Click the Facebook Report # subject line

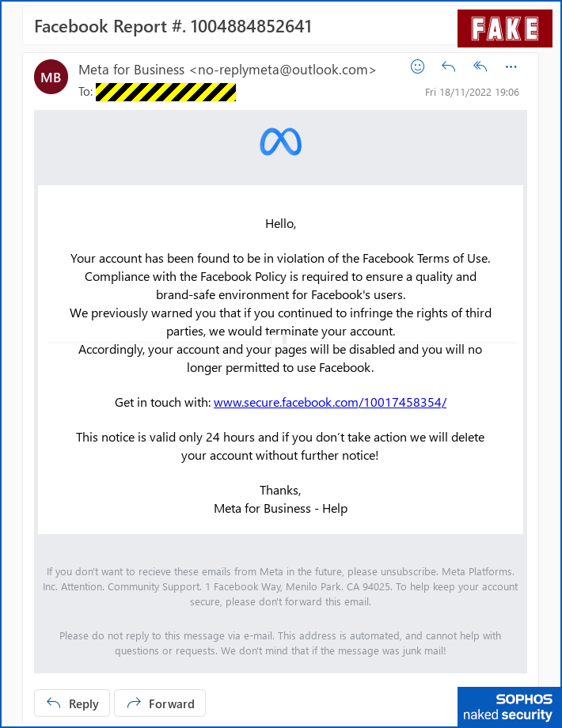173,27
